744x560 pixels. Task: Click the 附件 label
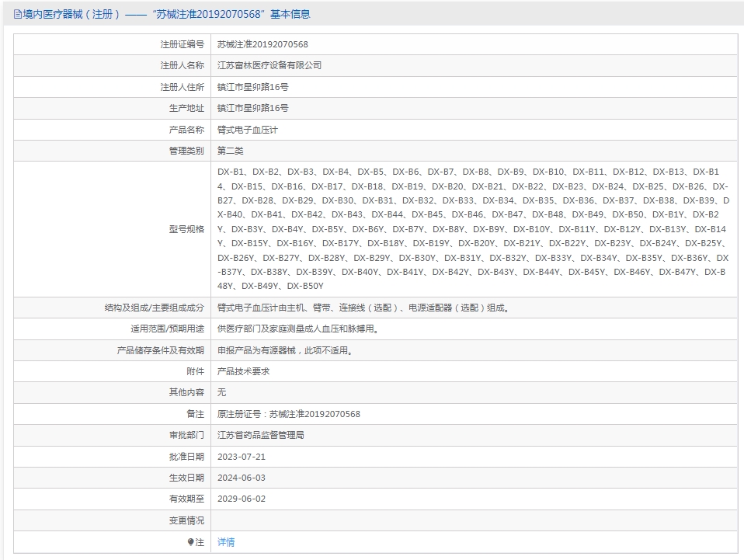point(195,371)
